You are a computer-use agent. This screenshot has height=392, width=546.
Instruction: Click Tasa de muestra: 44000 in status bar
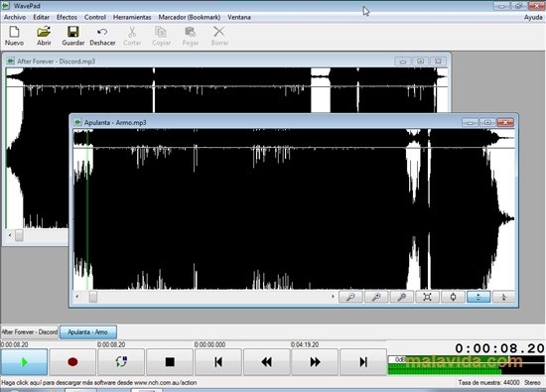pos(488,383)
